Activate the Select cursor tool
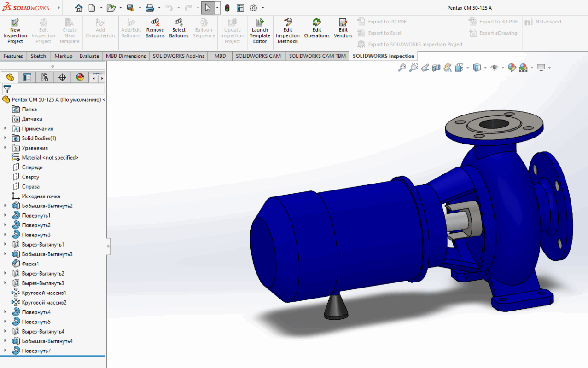This screenshot has width=588, height=368. tap(208, 8)
